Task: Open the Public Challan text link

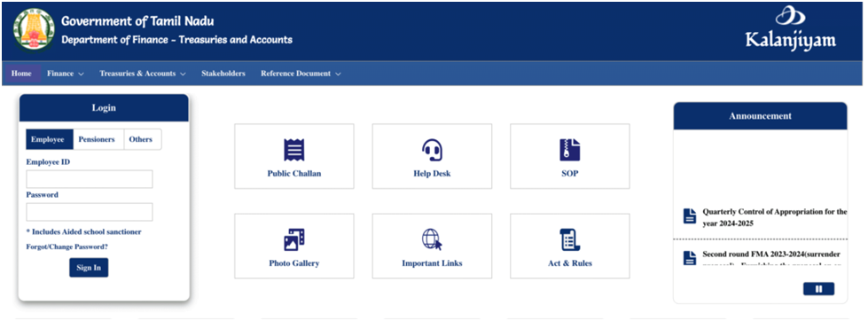Action: click(x=294, y=174)
